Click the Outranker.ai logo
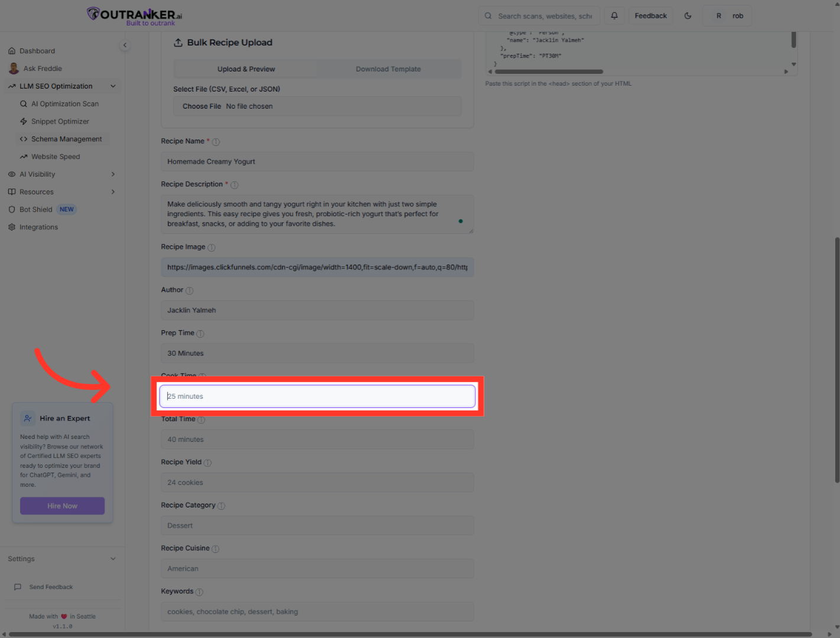Screen dimensions: 840x638 135,16
